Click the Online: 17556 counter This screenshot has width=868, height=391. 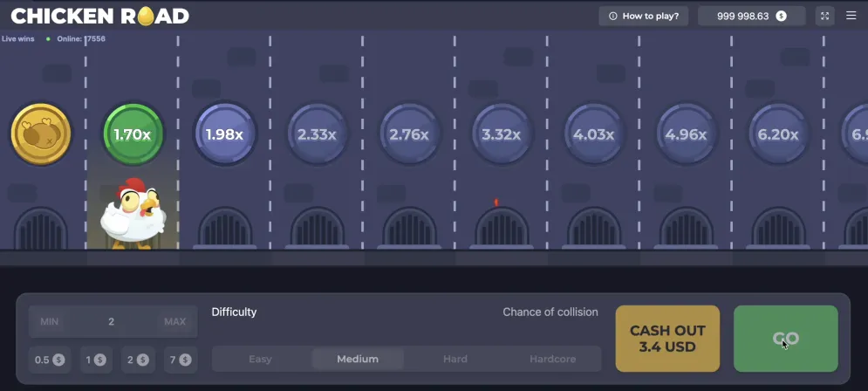click(x=81, y=38)
